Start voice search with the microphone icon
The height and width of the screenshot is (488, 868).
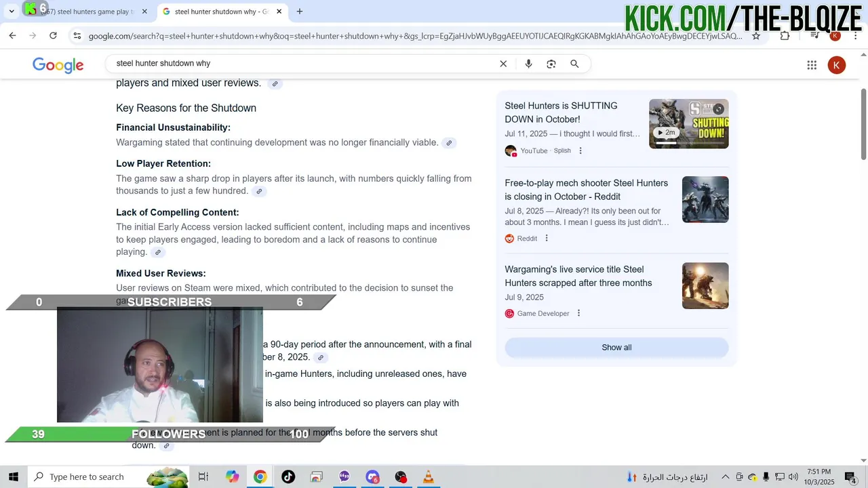pyautogui.click(x=528, y=64)
